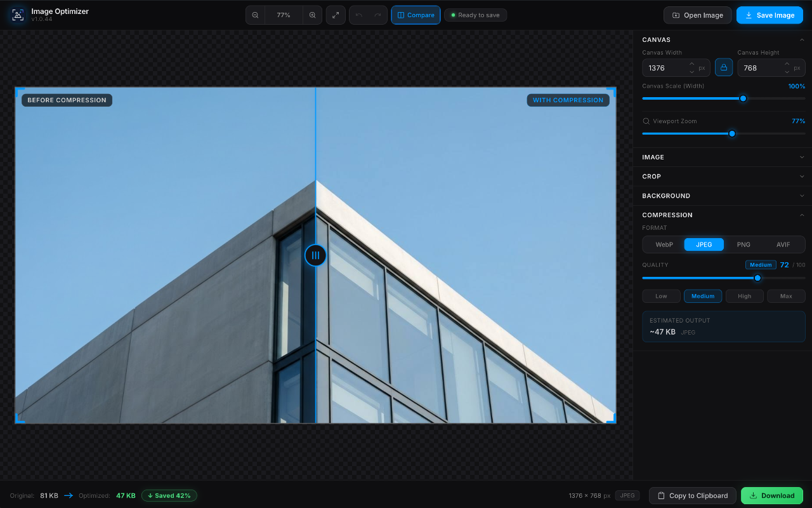Click Copy to Clipboard button
This screenshot has height=508, width=812.
tap(693, 495)
